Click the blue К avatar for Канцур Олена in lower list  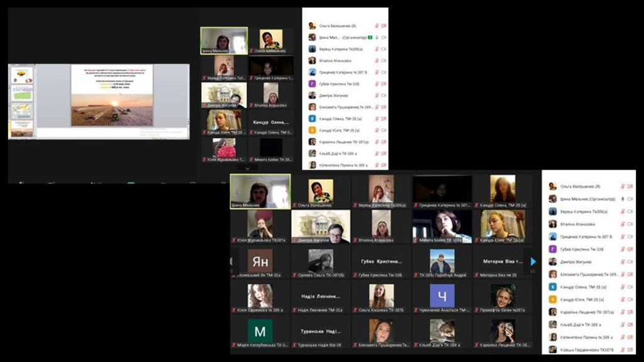[552, 287]
